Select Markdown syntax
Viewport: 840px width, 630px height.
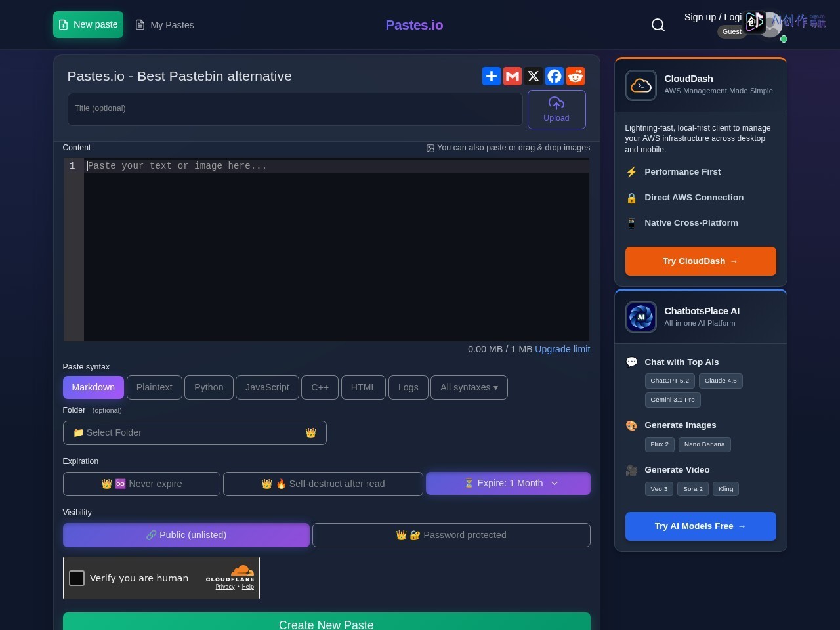93,387
